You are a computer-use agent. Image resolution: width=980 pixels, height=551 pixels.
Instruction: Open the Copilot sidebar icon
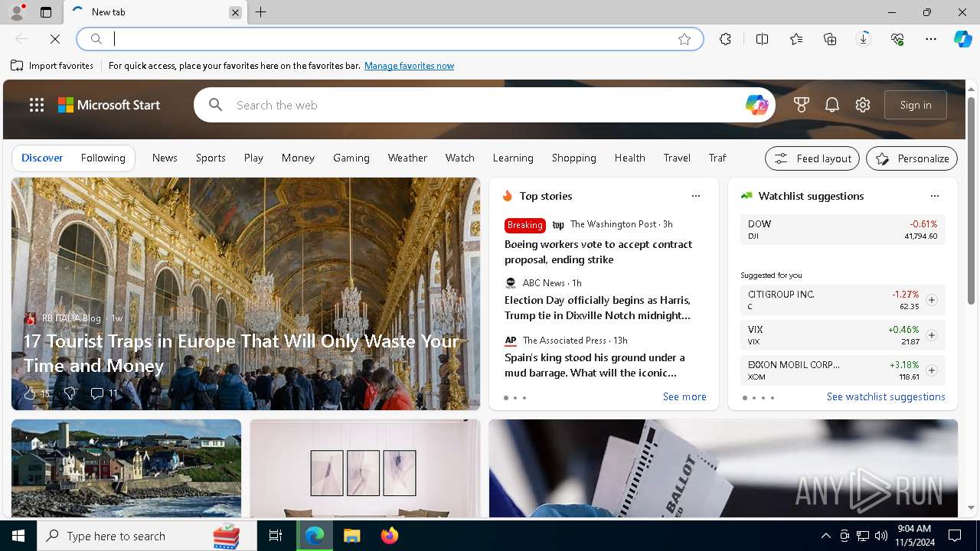pos(962,39)
